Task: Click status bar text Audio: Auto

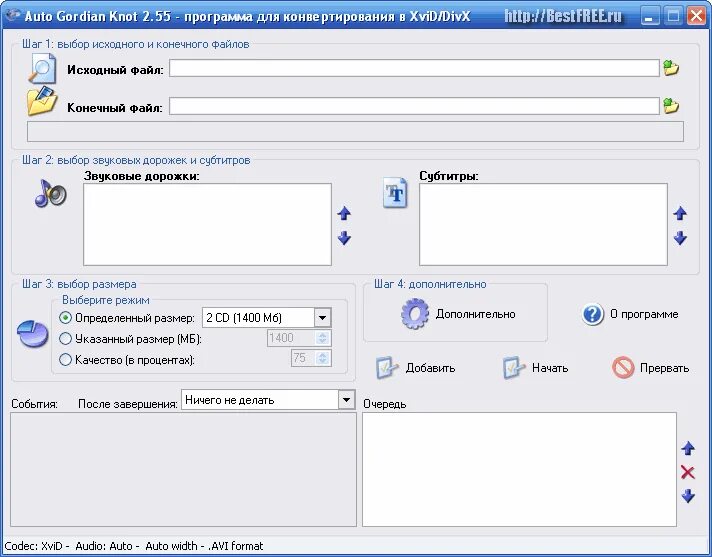Action: [104, 546]
